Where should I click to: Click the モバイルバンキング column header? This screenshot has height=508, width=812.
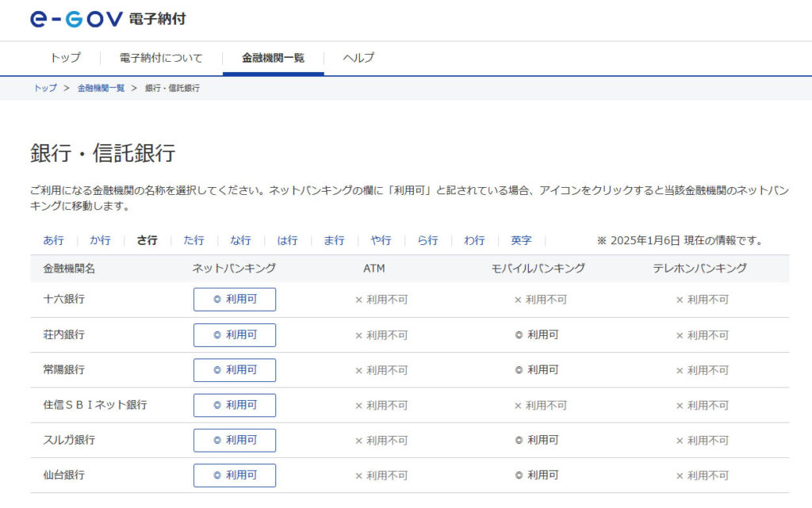tap(538, 269)
